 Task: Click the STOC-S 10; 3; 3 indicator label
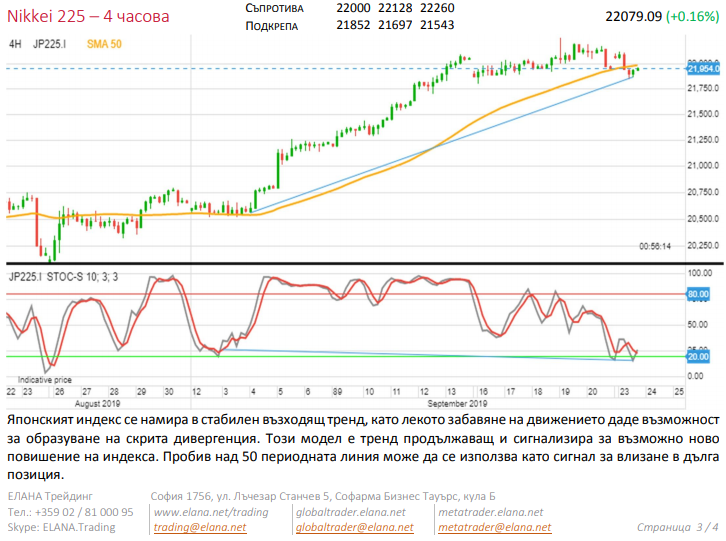pyautogui.click(x=82, y=277)
